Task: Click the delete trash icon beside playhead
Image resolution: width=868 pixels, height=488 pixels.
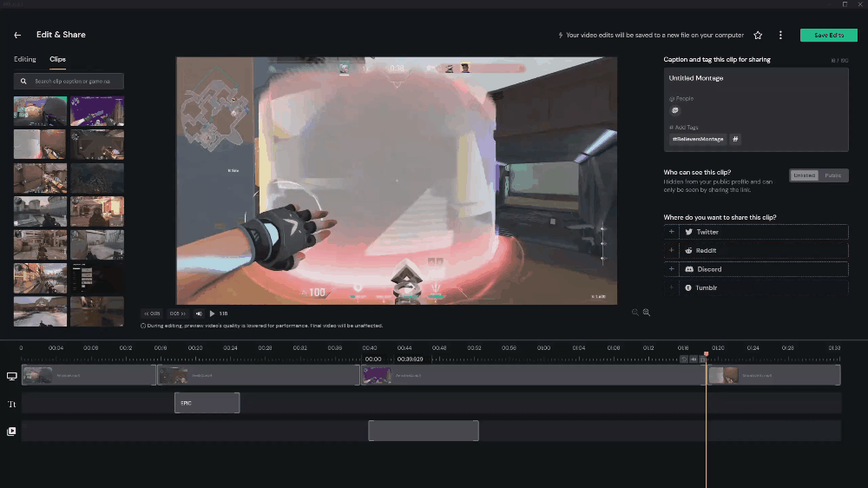Action: point(702,359)
